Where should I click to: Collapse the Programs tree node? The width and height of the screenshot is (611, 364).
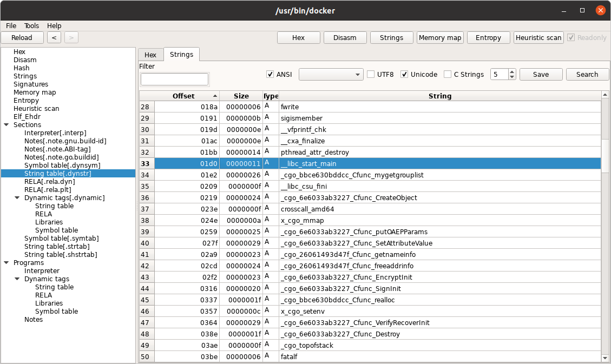point(6,263)
